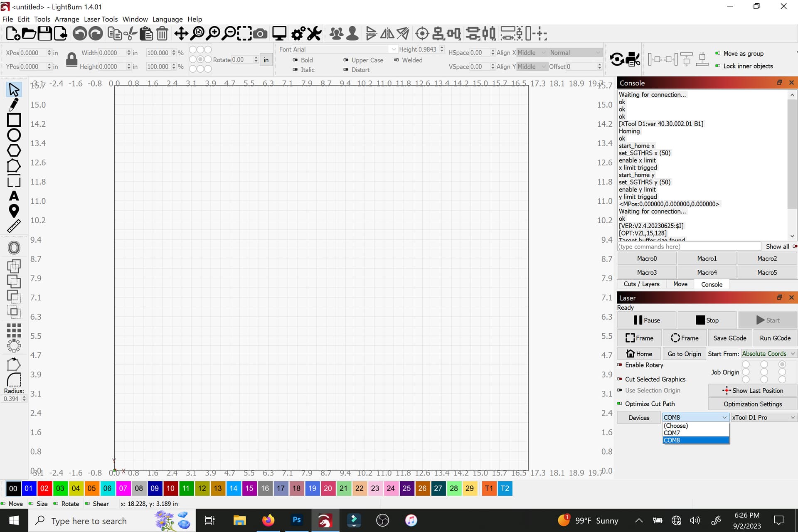Switch to Cuts / Layers tab
This screenshot has height=532, width=798.
[x=641, y=284]
